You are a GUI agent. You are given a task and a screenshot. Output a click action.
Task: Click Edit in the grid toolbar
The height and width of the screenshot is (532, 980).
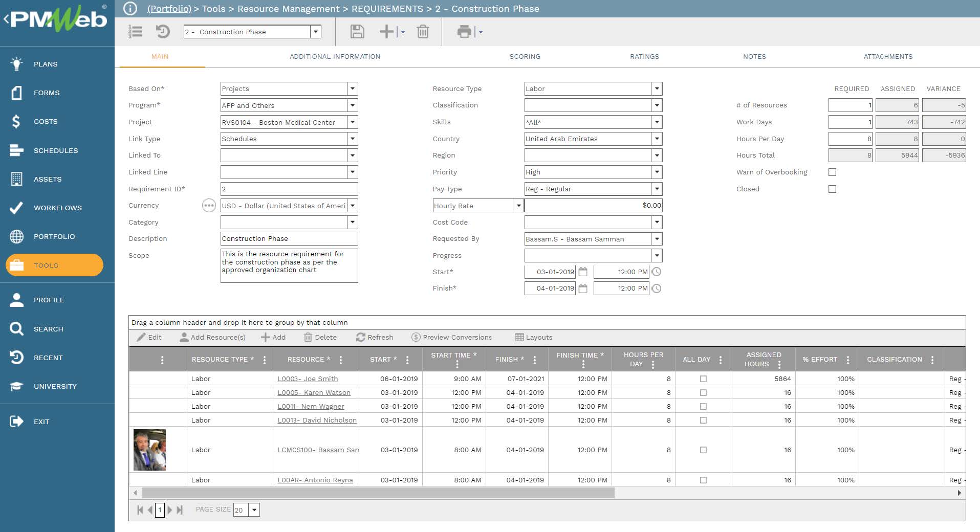tap(149, 338)
